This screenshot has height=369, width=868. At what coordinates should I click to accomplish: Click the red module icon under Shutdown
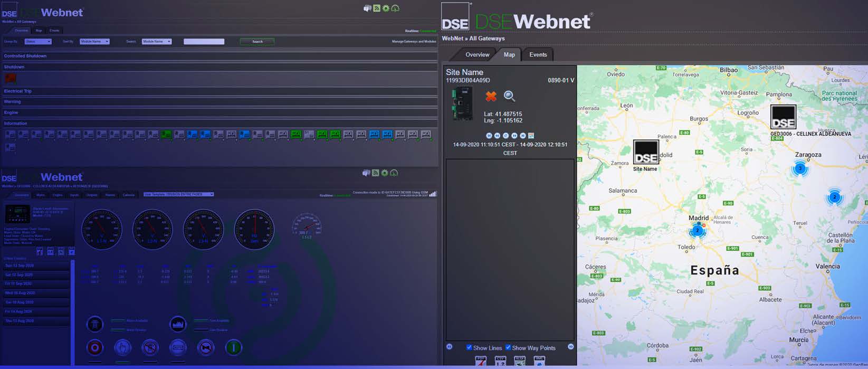point(11,79)
